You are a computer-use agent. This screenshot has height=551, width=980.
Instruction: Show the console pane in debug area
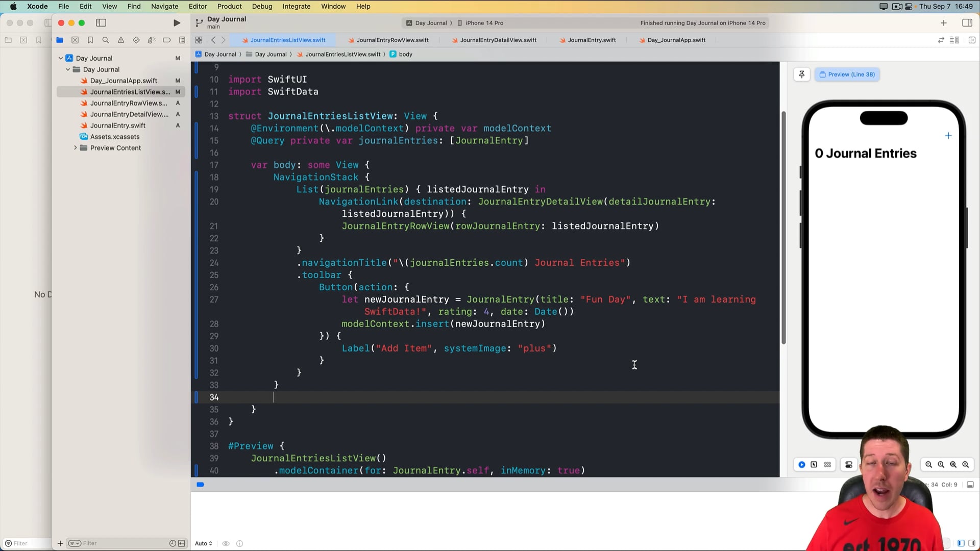click(972, 543)
